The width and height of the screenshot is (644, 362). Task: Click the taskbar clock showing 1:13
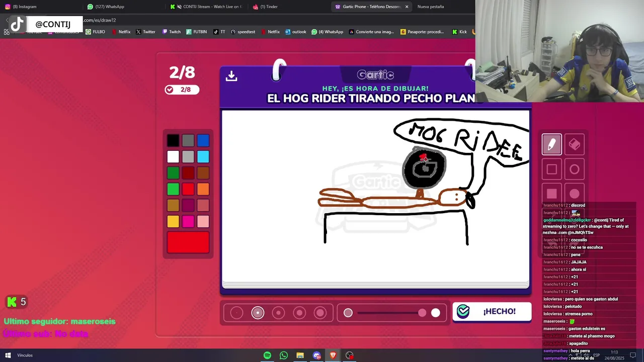tap(614, 355)
